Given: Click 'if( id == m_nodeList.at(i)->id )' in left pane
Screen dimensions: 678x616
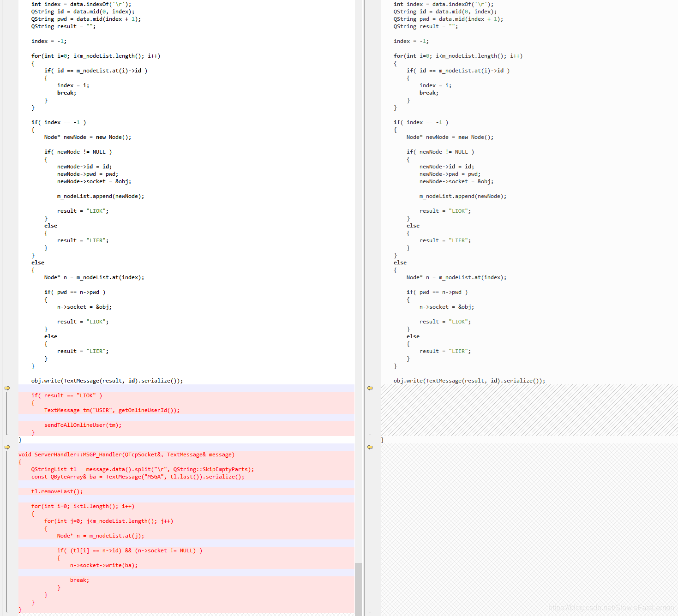Looking at the screenshot, I should 96,71.
